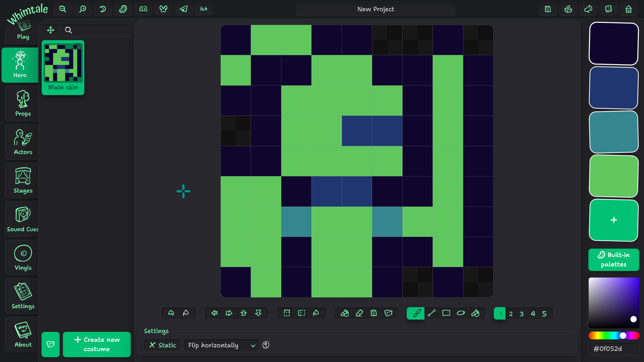Viewport: 644px width, 362px height.
Task: Click the settings help question mark
Action: pos(266,345)
